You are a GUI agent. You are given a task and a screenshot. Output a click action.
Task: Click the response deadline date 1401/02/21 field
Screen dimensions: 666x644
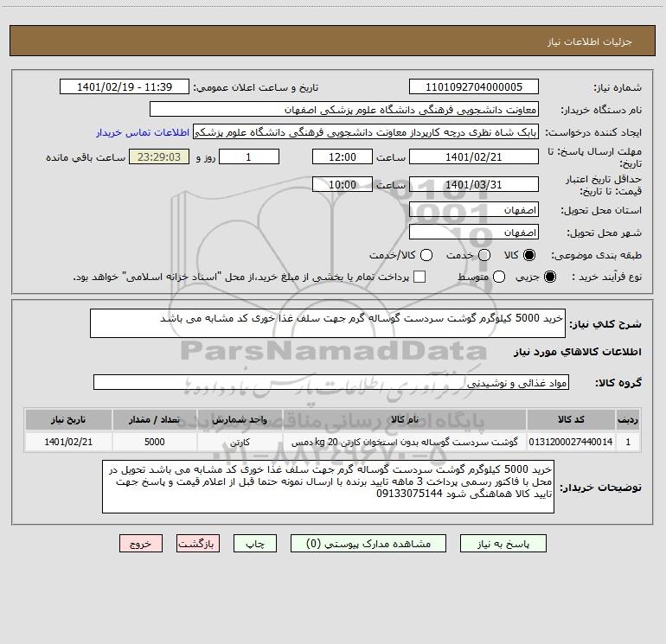474,156
